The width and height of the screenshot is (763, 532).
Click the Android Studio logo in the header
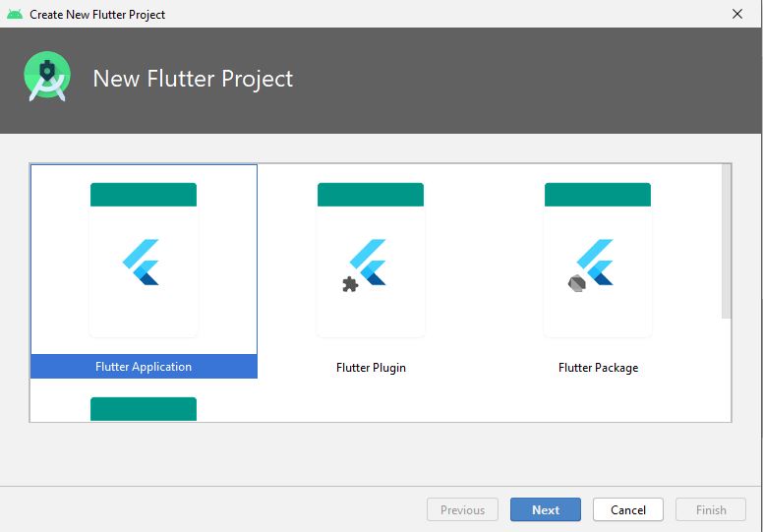click(x=47, y=78)
